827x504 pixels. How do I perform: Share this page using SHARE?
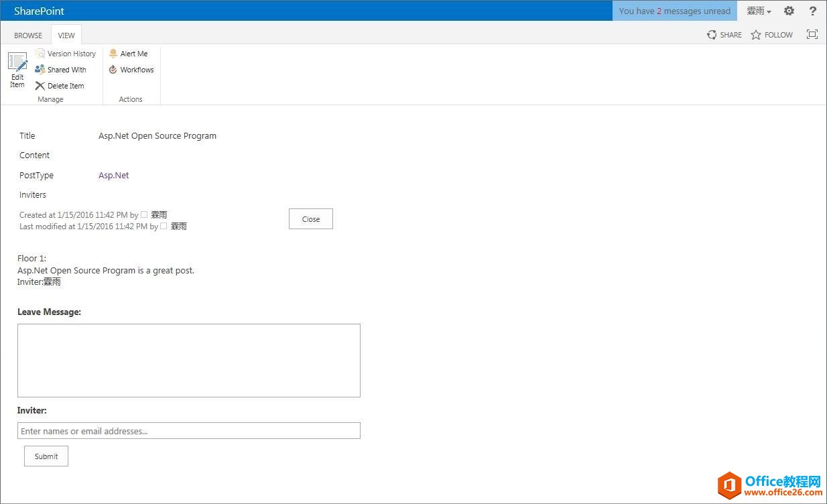(x=724, y=35)
